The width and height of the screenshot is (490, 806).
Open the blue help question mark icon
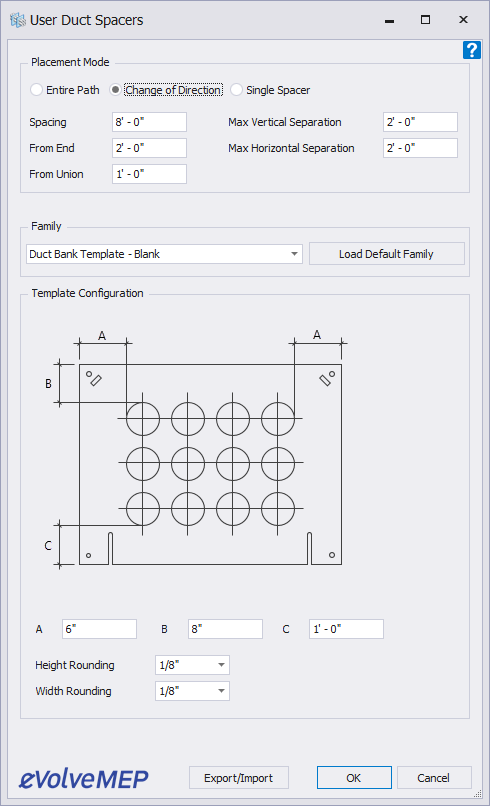471,50
